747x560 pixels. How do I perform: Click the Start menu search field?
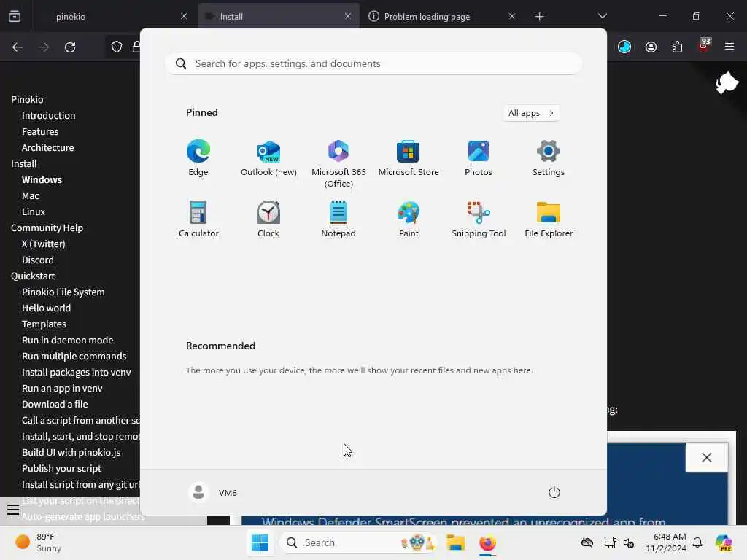tap(373, 63)
